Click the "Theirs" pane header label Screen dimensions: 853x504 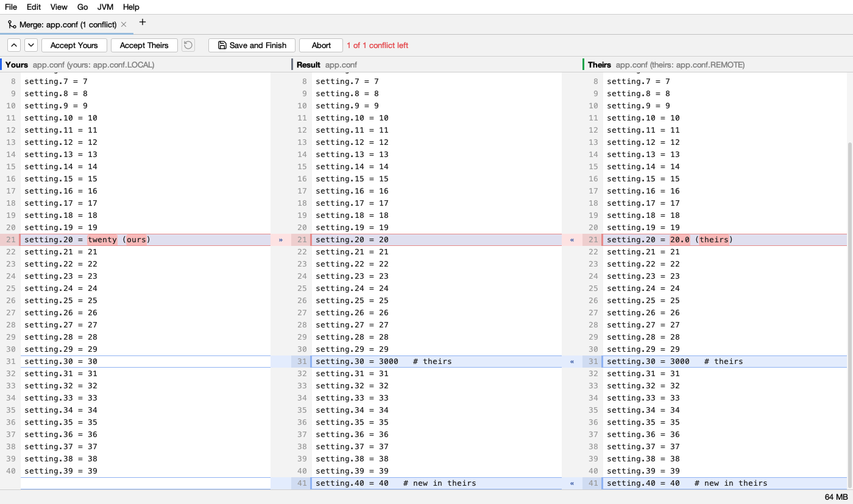pyautogui.click(x=600, y=65)
